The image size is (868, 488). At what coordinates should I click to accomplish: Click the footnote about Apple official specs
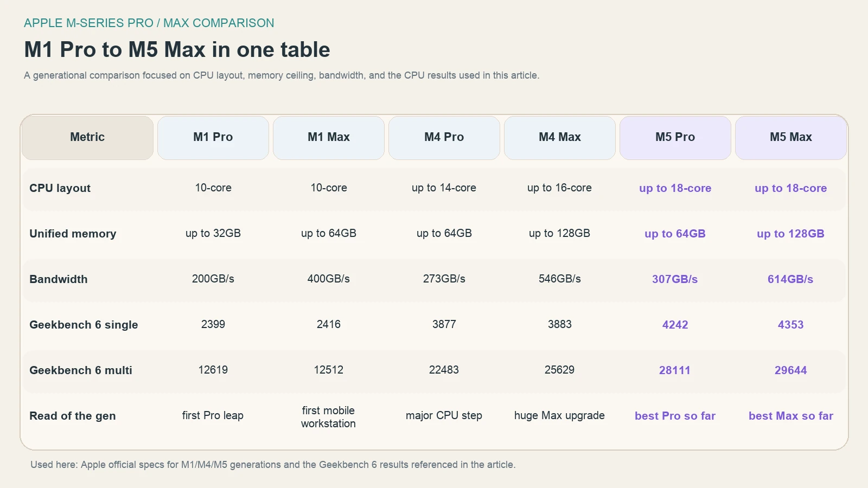pyautogui.click(x=273, y=465)
